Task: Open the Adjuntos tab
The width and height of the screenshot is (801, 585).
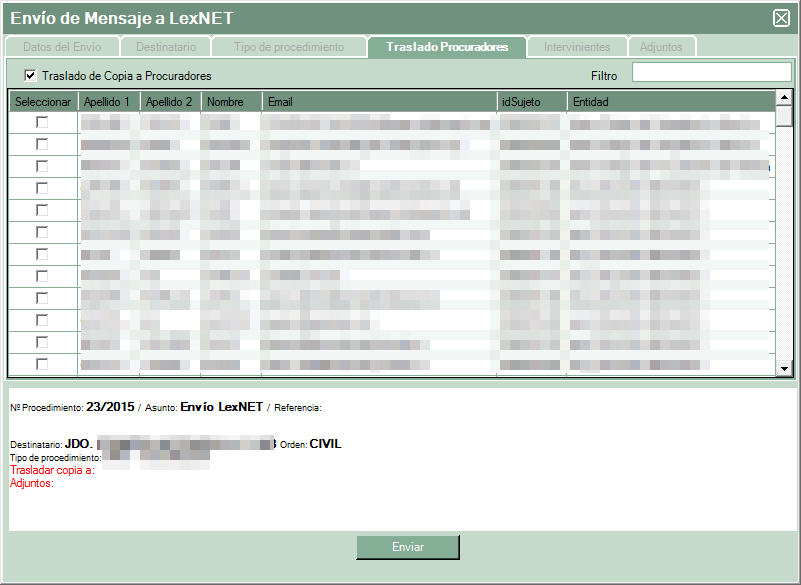Action: [661, 47]
